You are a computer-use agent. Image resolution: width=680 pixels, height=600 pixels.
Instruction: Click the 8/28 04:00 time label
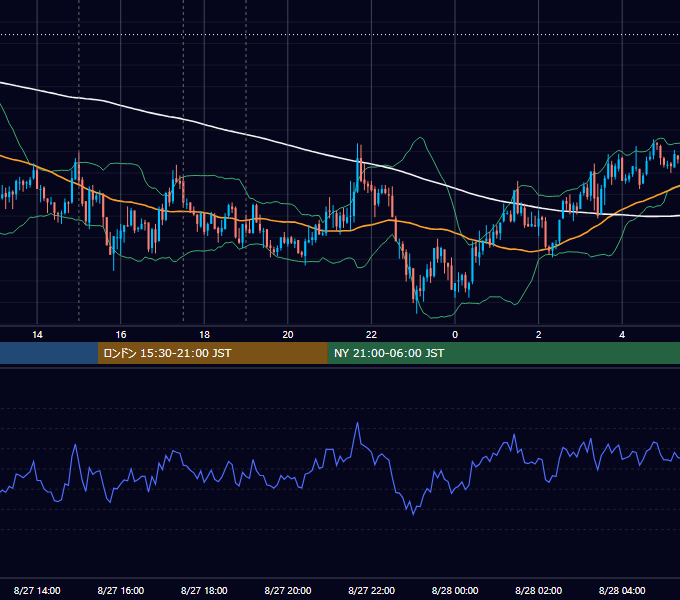point(622,590)
